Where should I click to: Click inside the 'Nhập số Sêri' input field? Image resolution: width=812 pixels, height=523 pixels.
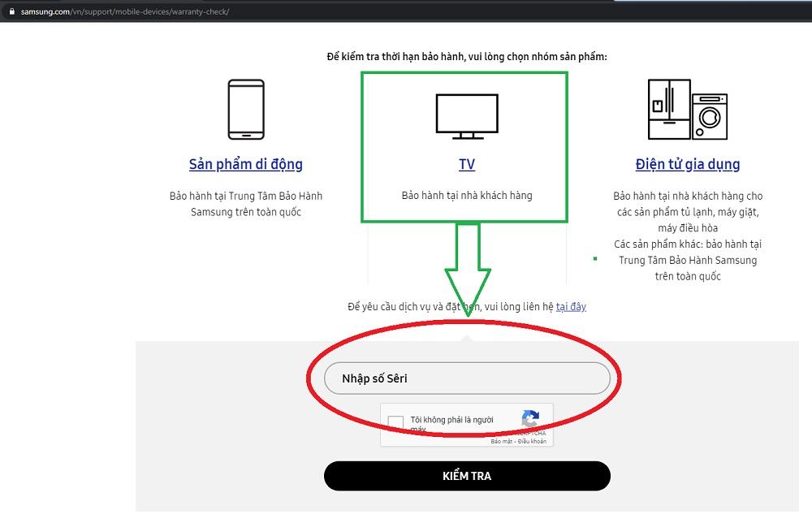point(466,378)
